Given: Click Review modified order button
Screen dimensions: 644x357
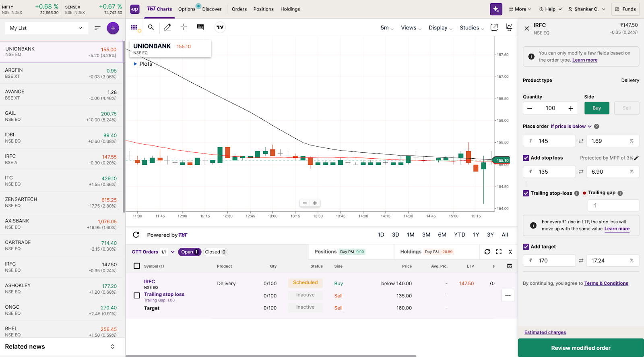Looking at the screenshot, I should [580, 348].
